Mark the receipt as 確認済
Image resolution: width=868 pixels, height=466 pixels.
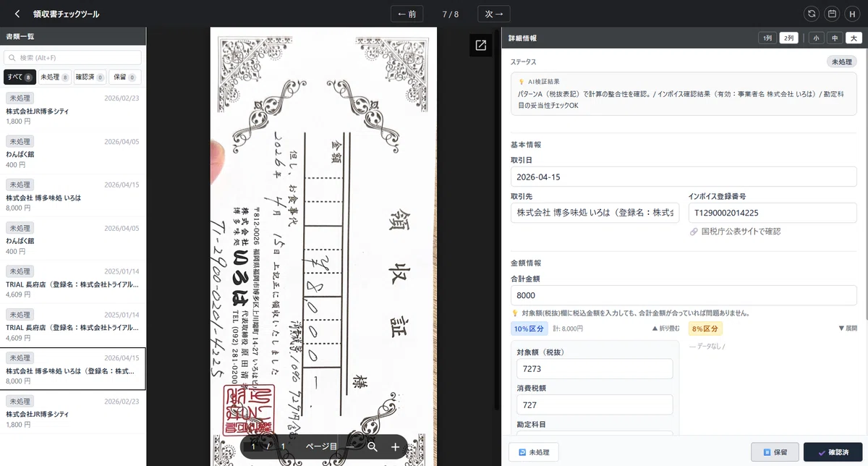coord(833,452)
